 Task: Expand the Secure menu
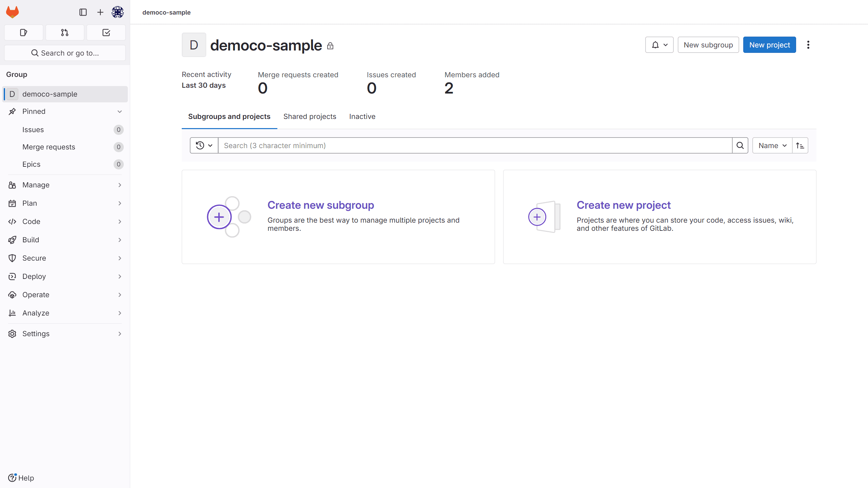pyautogui.click(x=65, y=258)
